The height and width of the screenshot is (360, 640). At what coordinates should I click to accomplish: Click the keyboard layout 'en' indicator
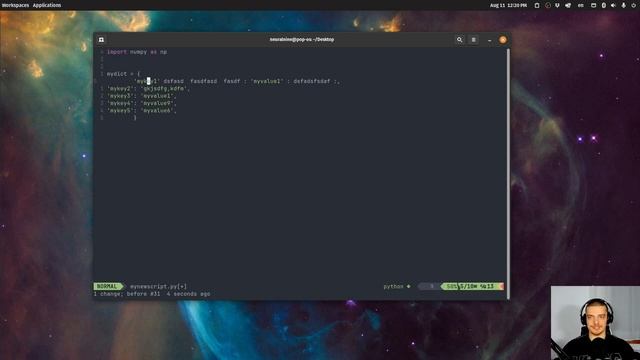(x=581, y=5)
